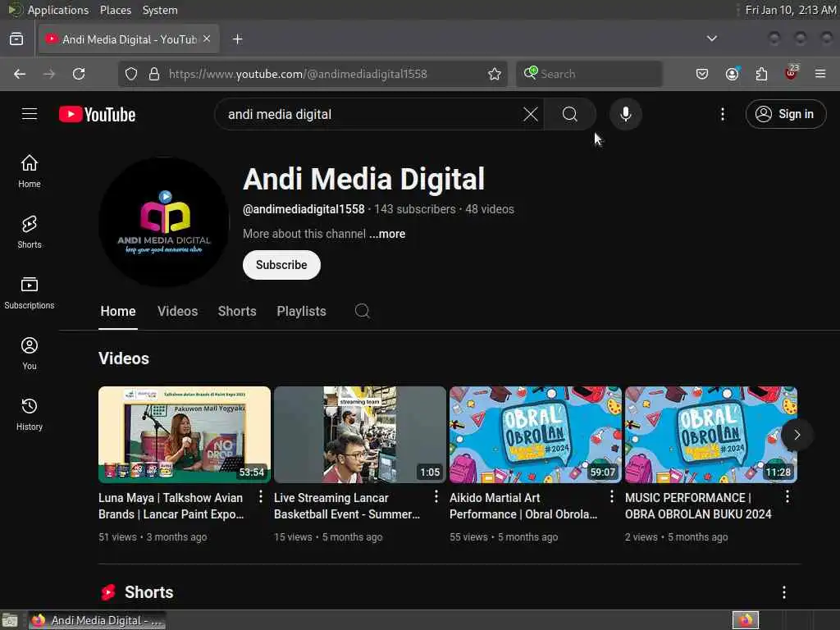Click the YouTube search magnifier button
This screenshot has height=630, width=840.
(570, 114)
